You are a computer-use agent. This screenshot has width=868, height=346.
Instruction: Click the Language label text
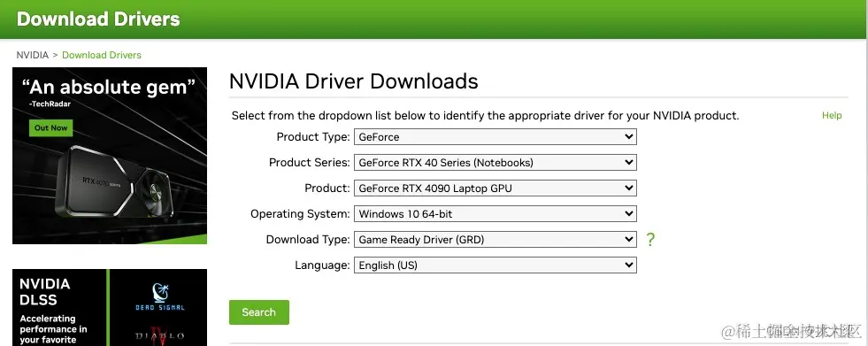point(322,265)
